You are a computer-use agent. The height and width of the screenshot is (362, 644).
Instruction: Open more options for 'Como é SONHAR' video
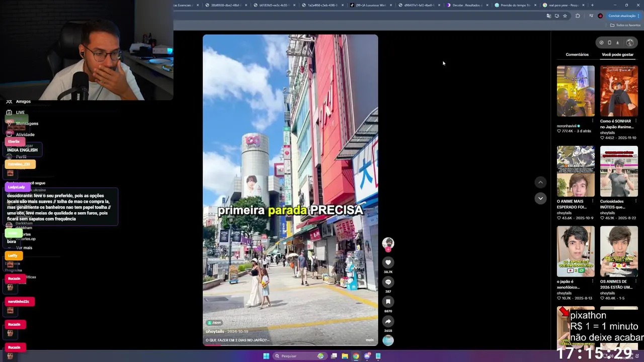[635, 121]
